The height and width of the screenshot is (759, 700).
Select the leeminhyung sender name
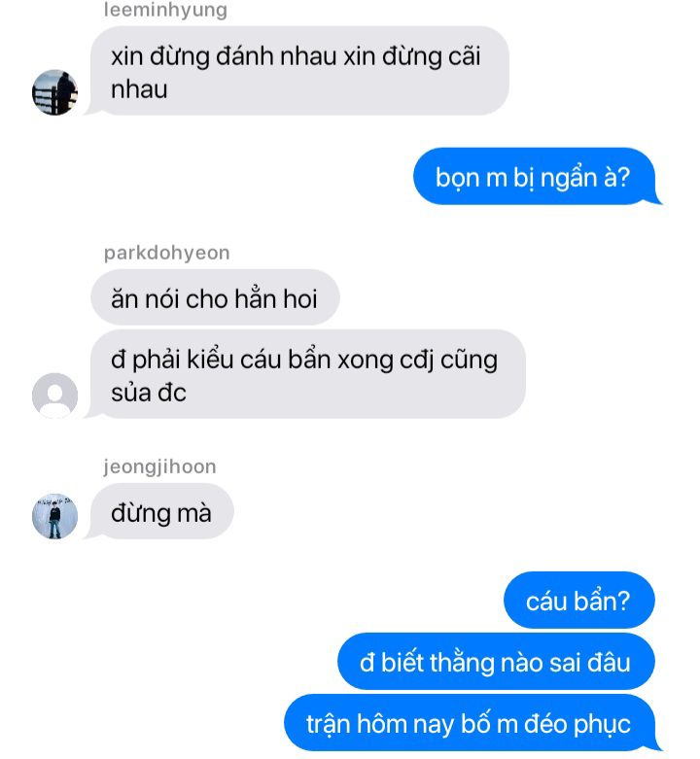165,10
